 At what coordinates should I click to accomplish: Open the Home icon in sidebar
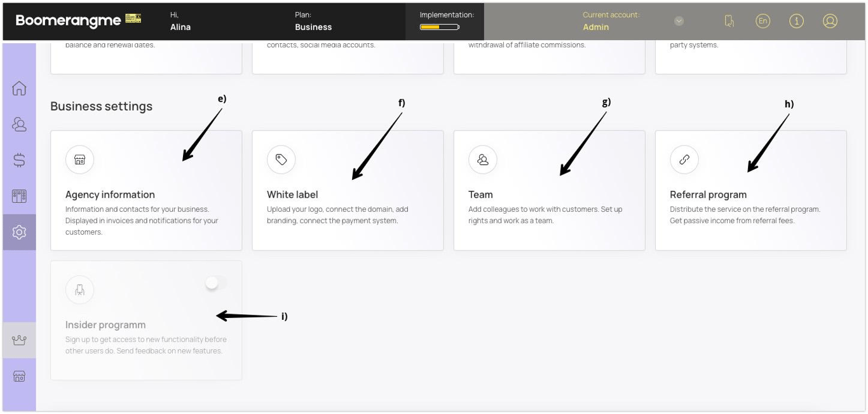coord(19,88)
